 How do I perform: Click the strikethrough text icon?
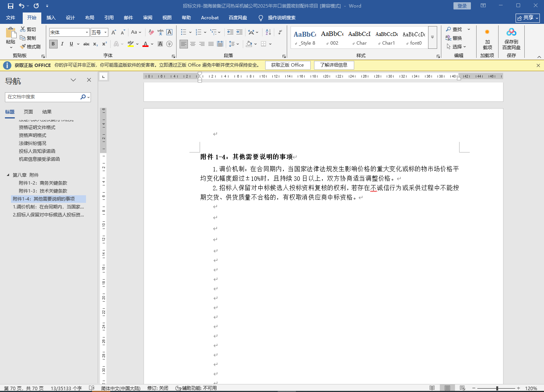(x=86, y=44)
